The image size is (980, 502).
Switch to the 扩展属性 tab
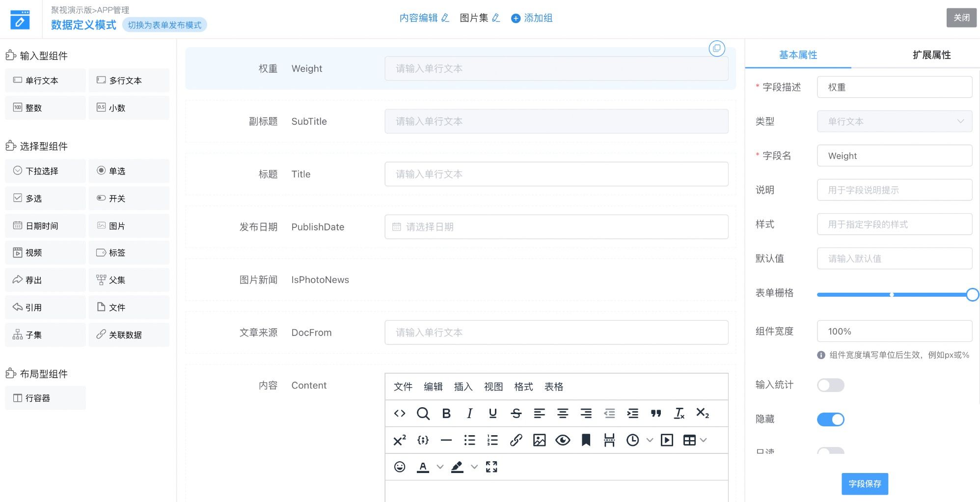click(x=931, y=55)
